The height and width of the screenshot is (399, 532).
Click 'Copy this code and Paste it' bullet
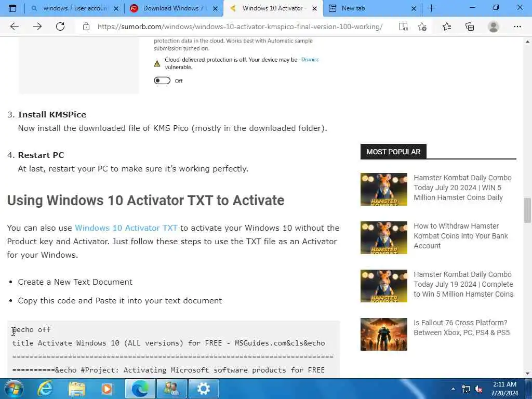click(120, 301)
